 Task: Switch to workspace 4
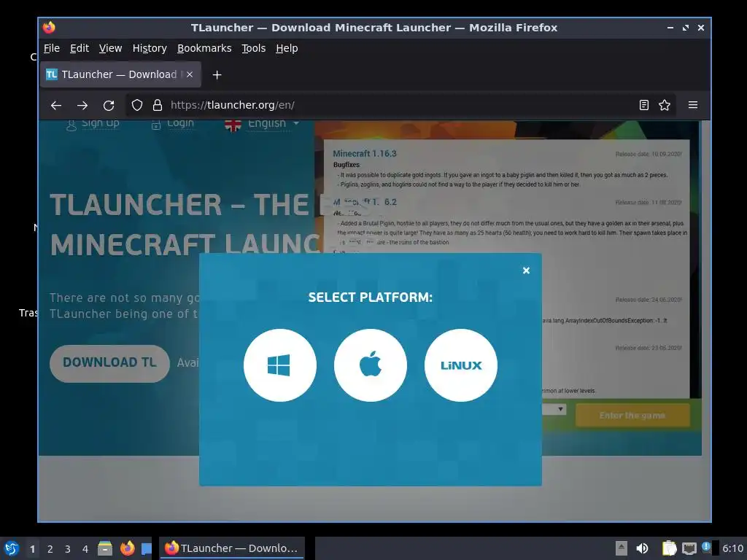pos(85,549)
